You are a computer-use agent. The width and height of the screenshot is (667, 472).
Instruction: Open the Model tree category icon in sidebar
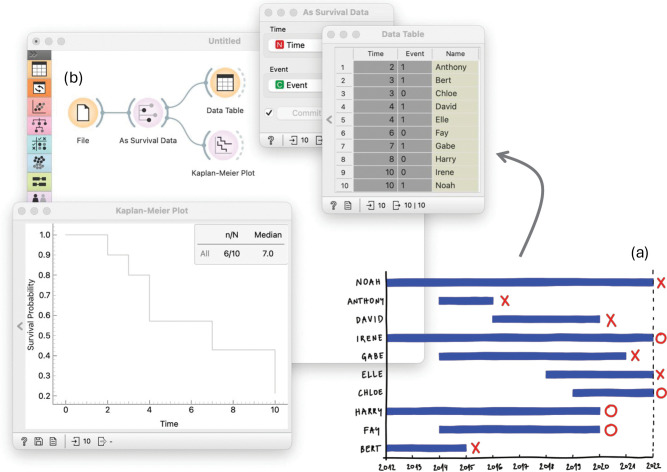point(39,125)
